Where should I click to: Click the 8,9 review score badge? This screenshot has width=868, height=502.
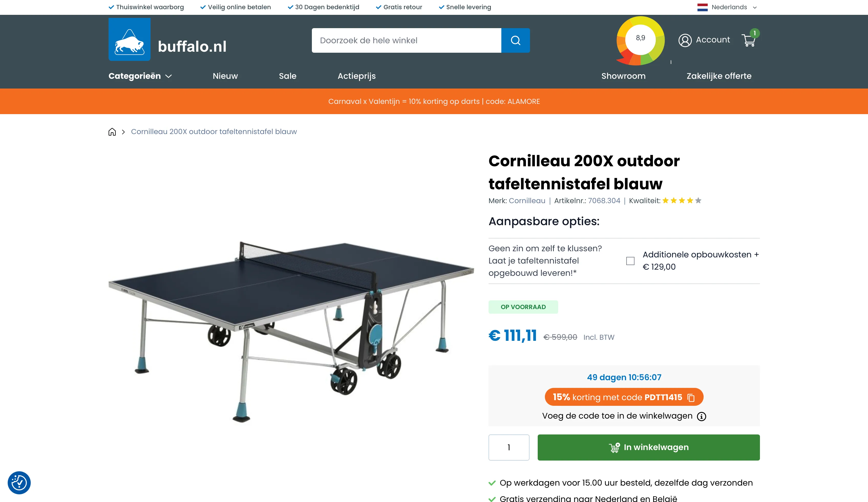click(640, 41)
